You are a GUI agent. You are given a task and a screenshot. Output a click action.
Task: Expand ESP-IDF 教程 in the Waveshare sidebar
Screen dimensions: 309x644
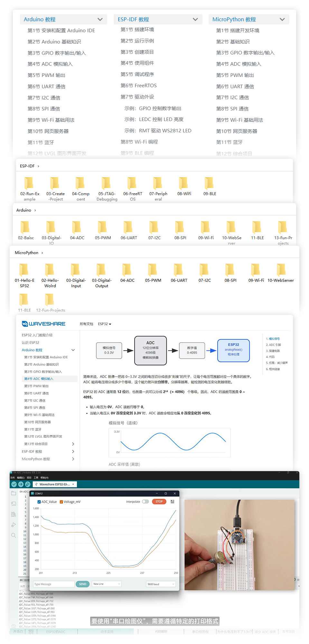pyautogui.click(x=73, y=451)
